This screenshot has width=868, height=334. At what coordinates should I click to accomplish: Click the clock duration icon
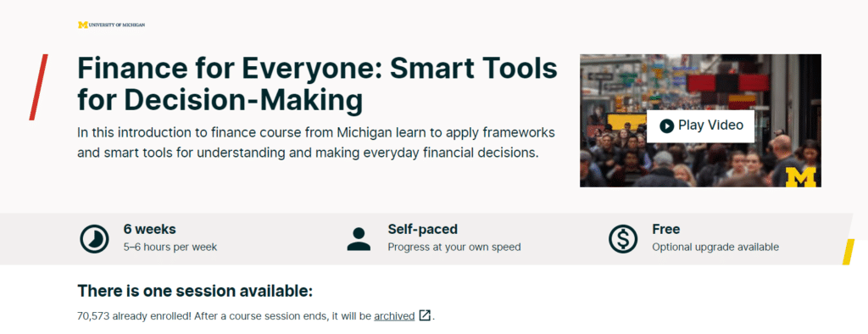coord(95,238)
